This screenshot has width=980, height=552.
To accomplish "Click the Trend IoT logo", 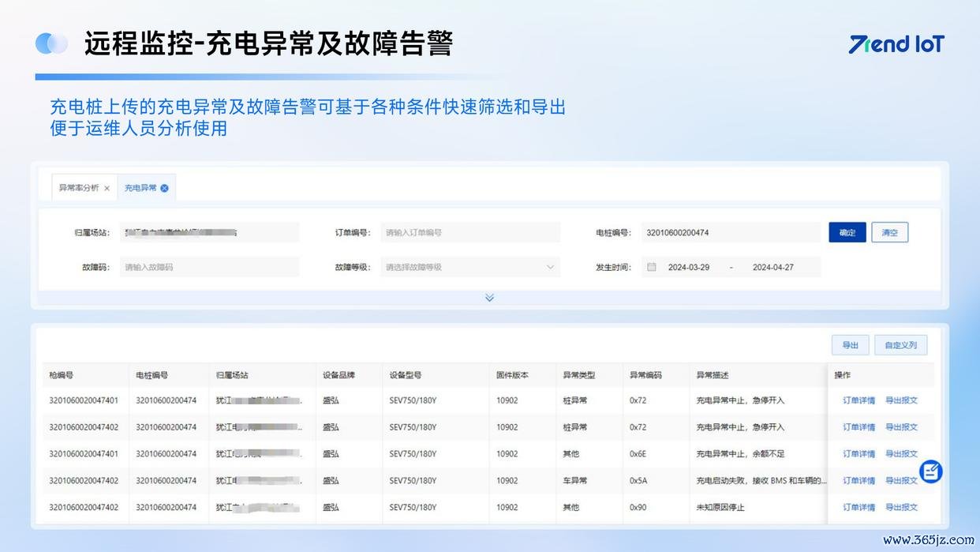I will click(x=896, y=44).
